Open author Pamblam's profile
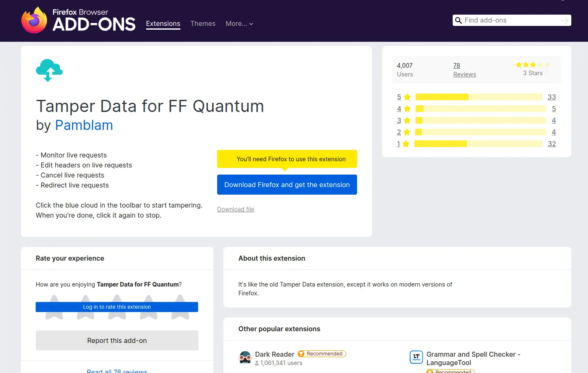588x373 pixels. (x=84, y=125)
